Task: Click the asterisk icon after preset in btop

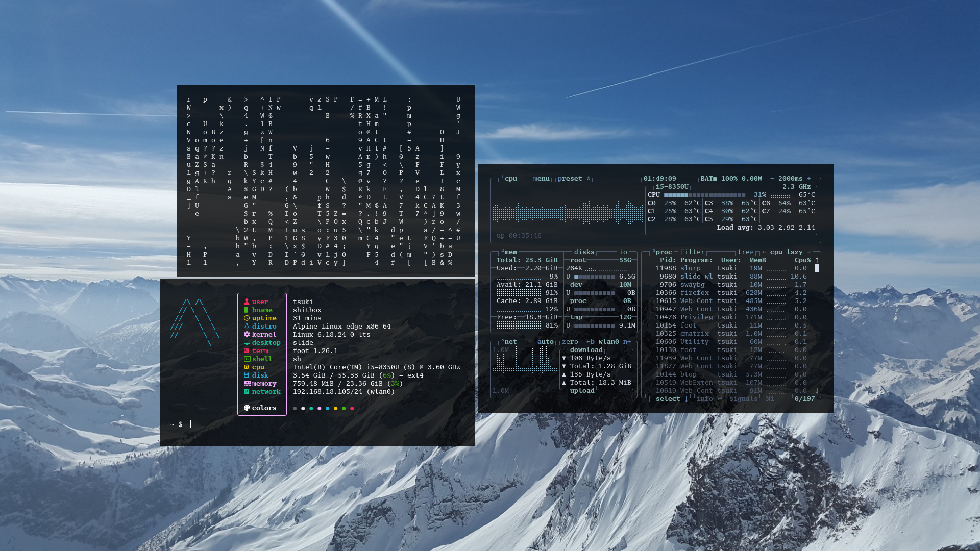Action: [x=588, y=179]
